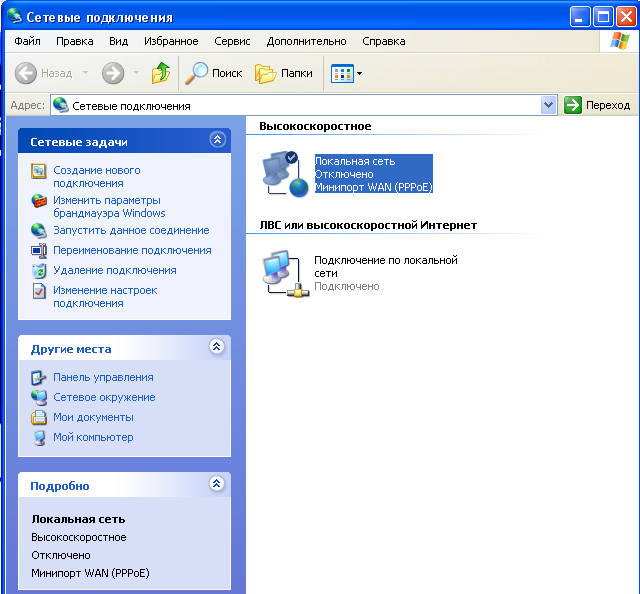Open the Дополнительно menu
640x594 pixels.
tap(307, 41)
